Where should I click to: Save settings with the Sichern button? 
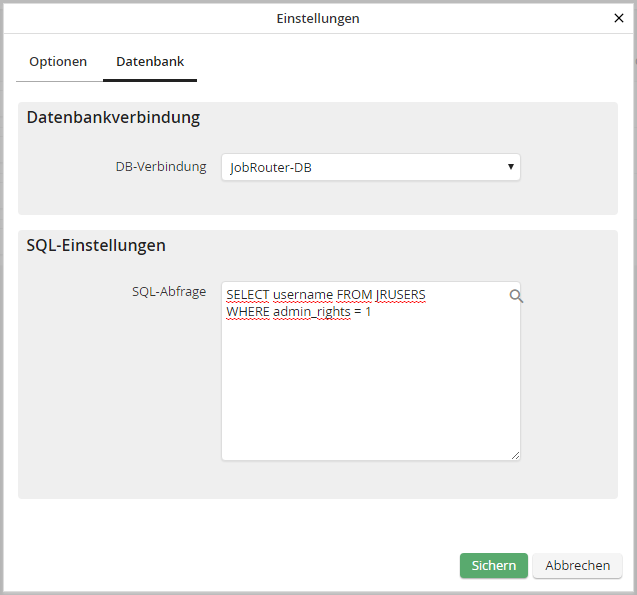493,566
